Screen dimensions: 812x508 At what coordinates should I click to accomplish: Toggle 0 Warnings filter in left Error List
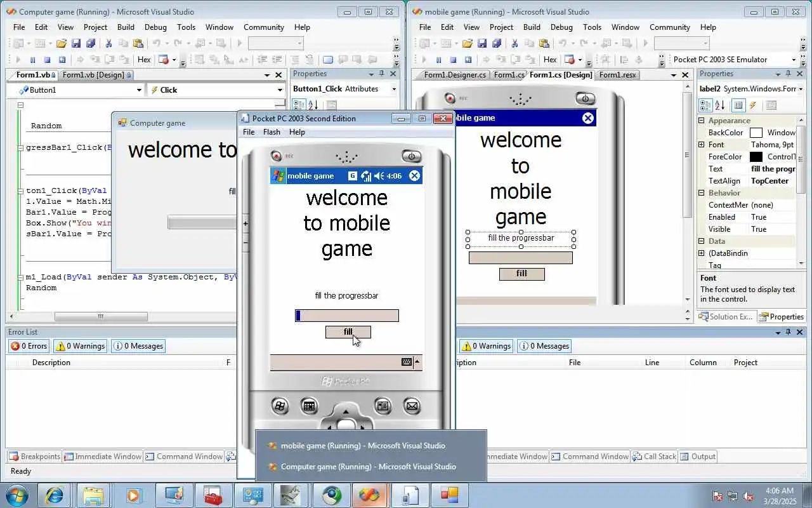coord(80,346)
